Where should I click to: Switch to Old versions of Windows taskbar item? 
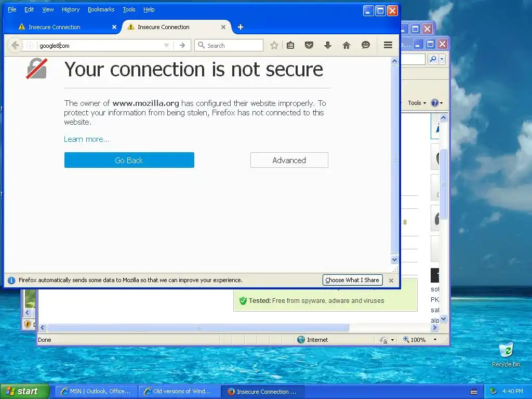179,392
